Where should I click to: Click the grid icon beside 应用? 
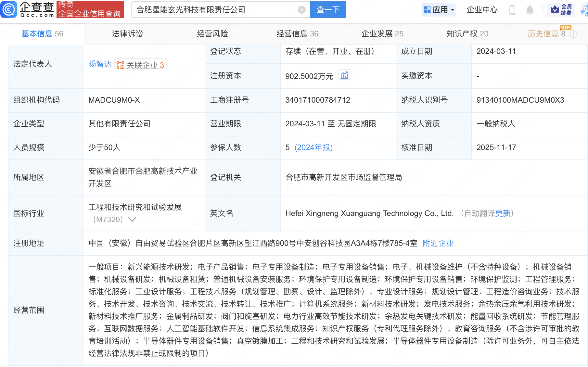tap(427, 10)
